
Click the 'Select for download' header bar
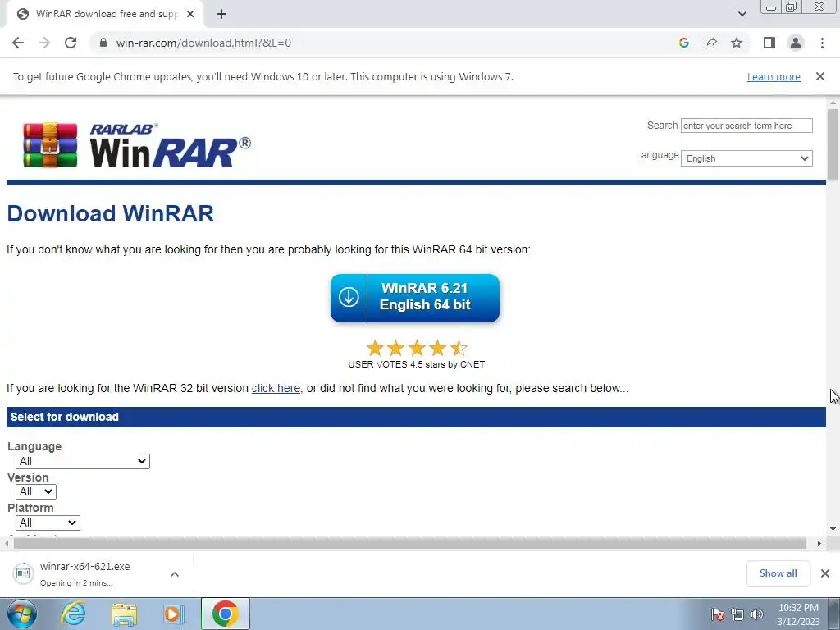point(416,417)
